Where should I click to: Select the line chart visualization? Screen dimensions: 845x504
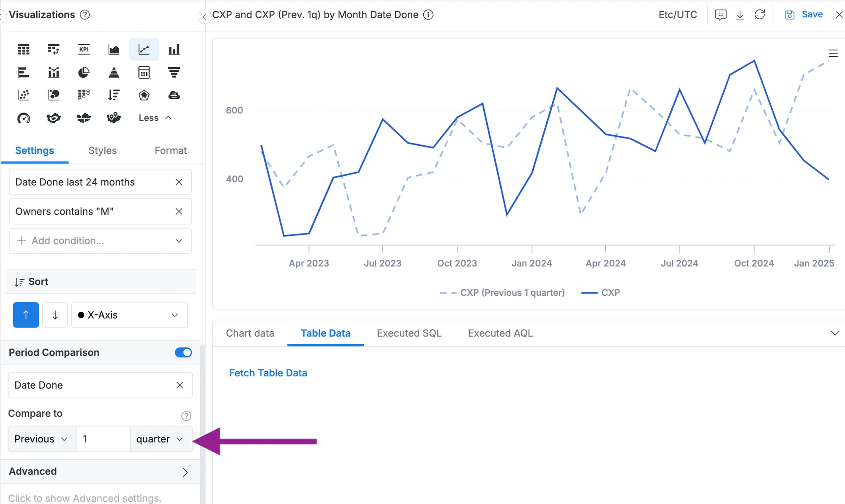(144, 49)
